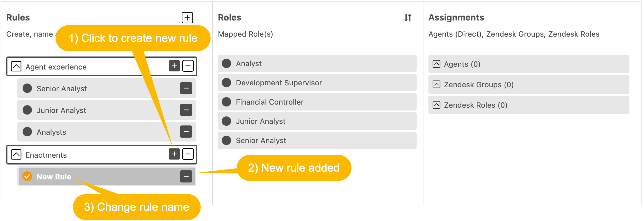644x221 pixels.
Task: Remove the Senior Analyst rule
Action: 186,88
